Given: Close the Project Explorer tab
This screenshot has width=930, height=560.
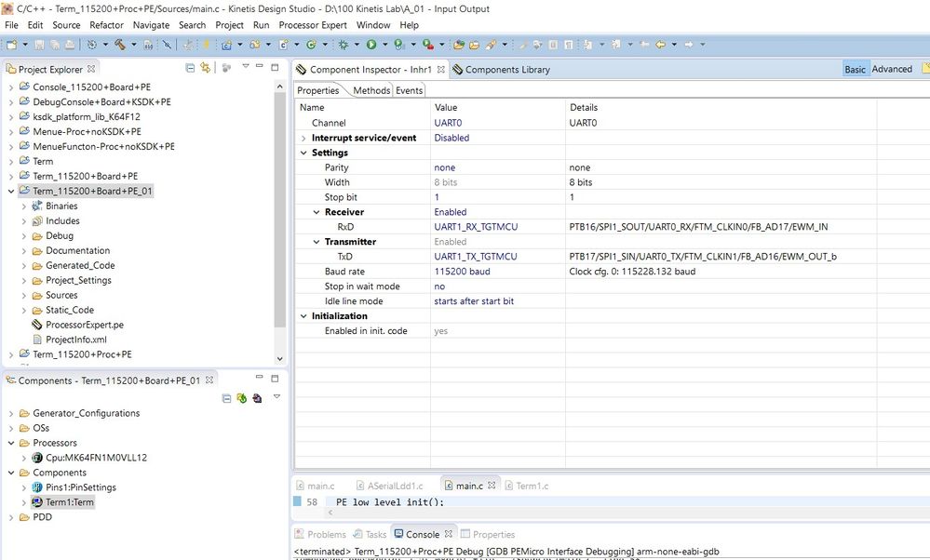Looking at the screenshot, I should point(90,69).
